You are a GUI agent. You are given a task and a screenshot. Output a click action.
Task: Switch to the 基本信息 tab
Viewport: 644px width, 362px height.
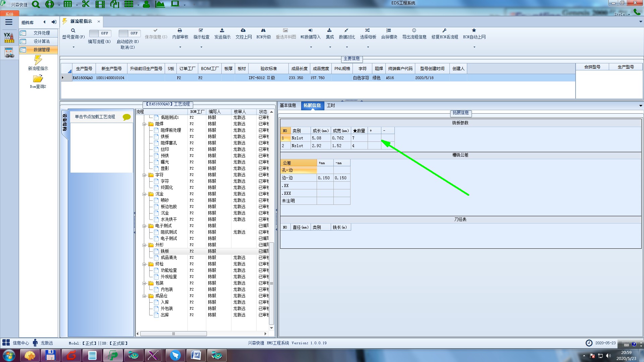(288, 105)
